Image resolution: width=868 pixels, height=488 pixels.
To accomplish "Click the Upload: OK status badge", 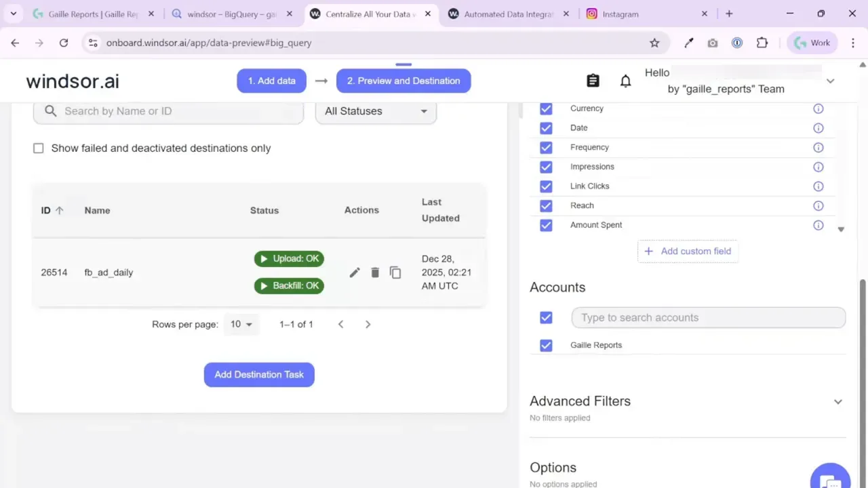I will (x=289, y=259).
